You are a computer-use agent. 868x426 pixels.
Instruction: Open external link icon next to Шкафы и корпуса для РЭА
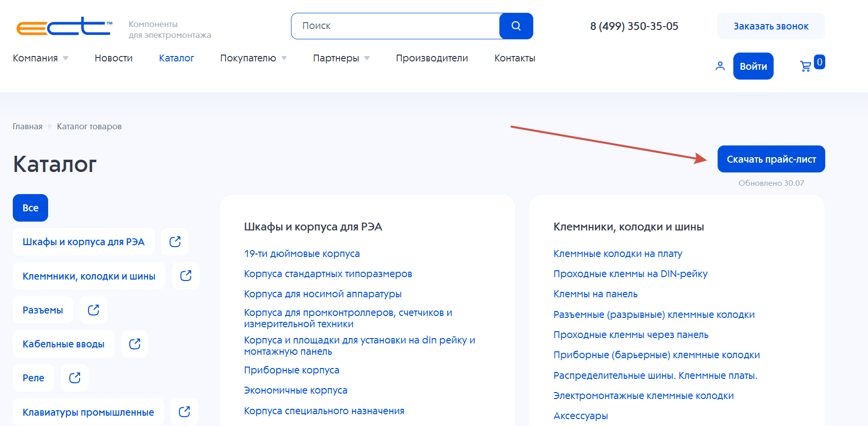(175, 242)
